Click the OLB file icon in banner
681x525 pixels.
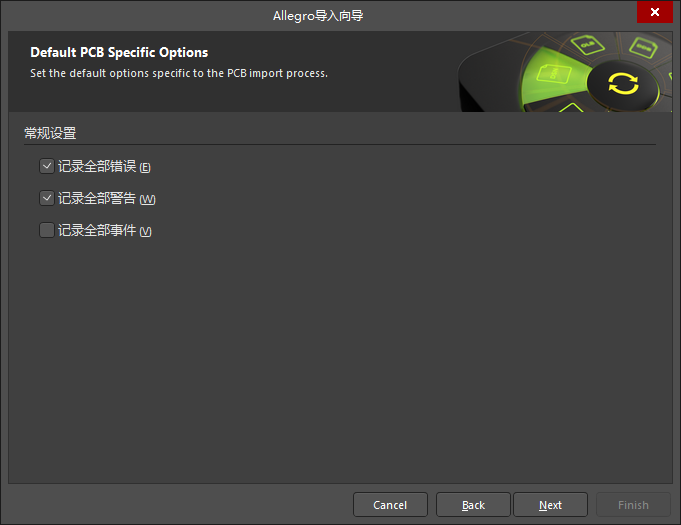point(590,43)
